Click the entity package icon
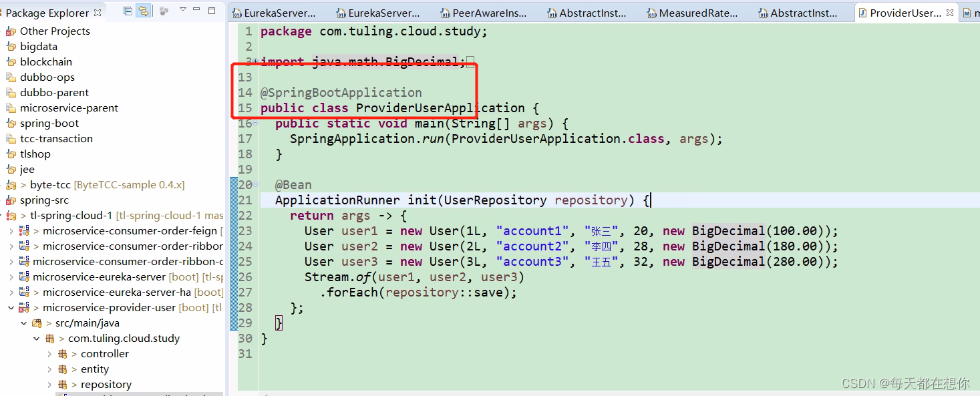This screenshot has width=980, height=396. pyautogui.click(x=63, y=369)
